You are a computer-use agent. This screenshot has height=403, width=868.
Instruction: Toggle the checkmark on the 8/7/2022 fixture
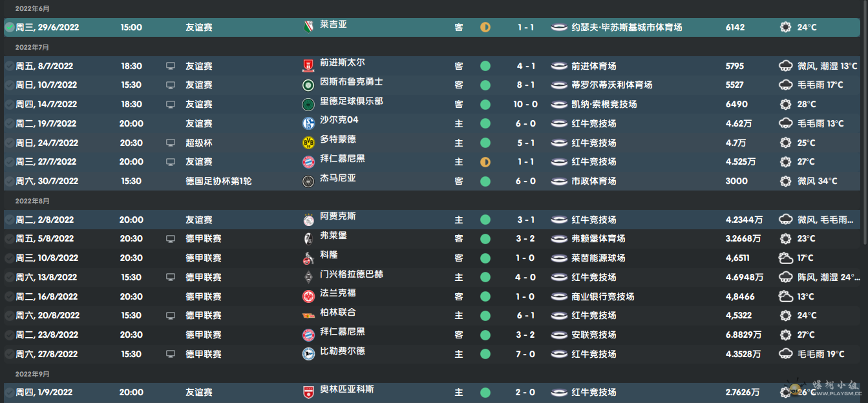[x=9, y=66]
